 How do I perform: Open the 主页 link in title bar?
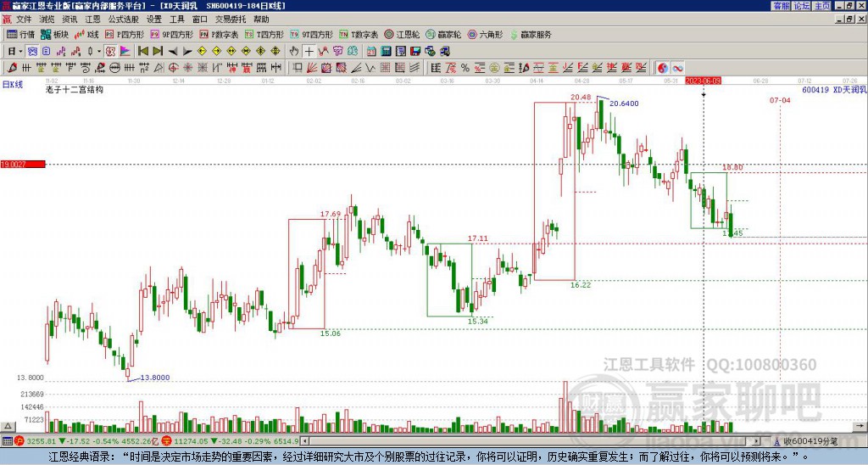(821, 6)
